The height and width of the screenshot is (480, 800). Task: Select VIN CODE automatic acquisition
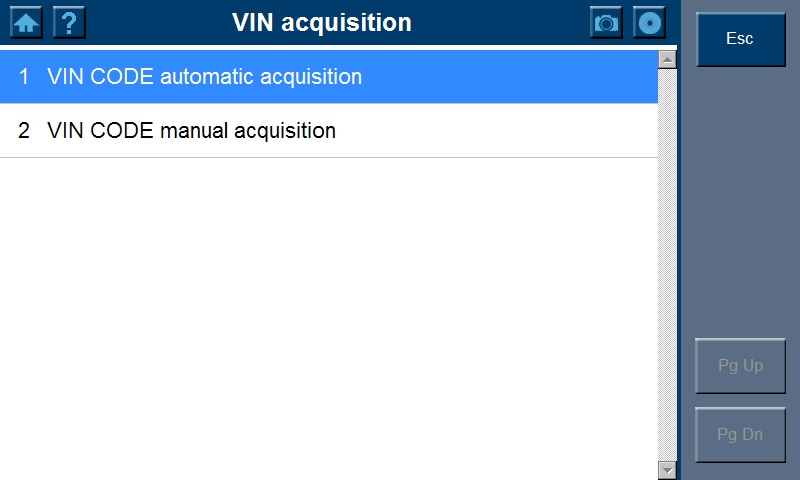pos(204,77)
